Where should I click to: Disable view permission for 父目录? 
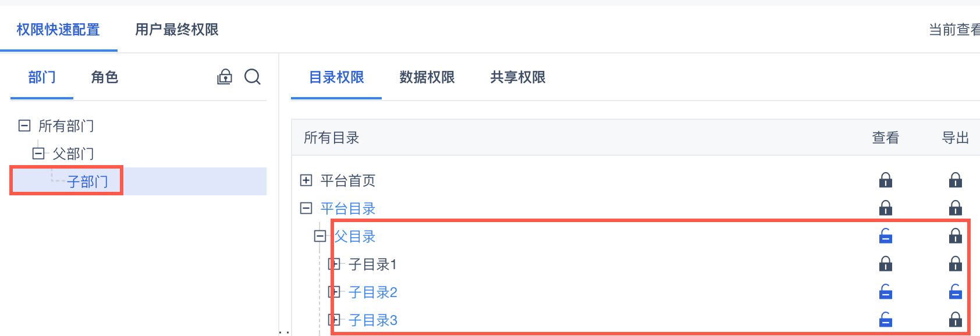885,236
